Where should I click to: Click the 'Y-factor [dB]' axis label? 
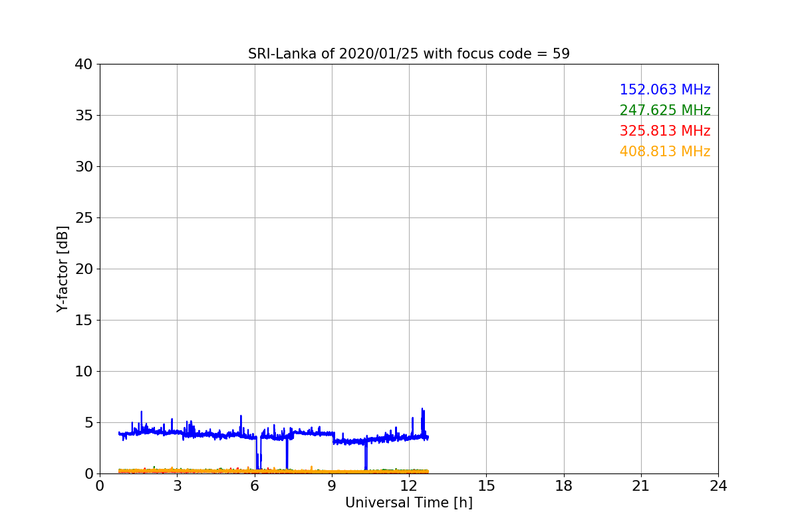(x=63, y=269)
